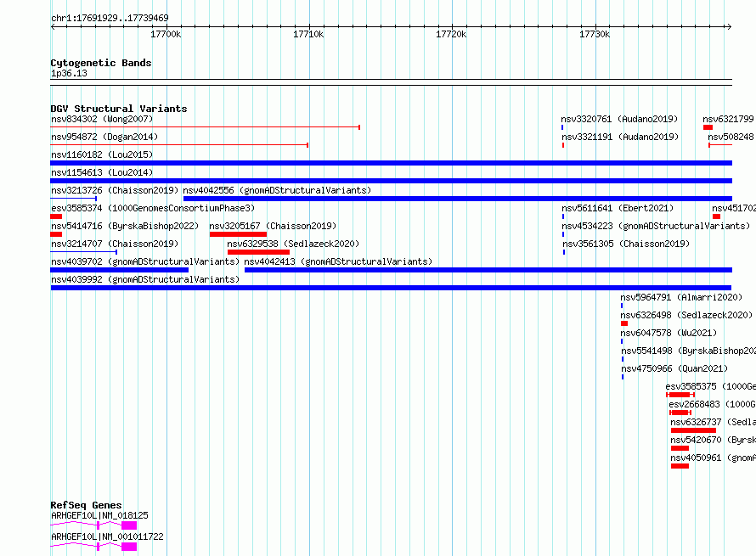Screen dimensions: 756x556
Task: Click esv3585374 (1000GenomesConsortiumPhase3) label
Action: coord(153,208)
